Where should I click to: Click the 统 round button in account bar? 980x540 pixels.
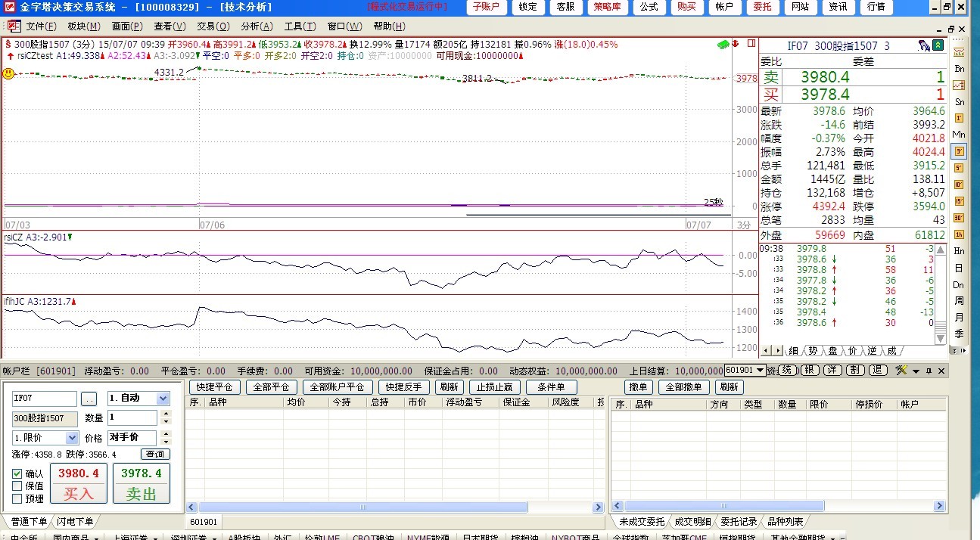[x=788, y=371]
